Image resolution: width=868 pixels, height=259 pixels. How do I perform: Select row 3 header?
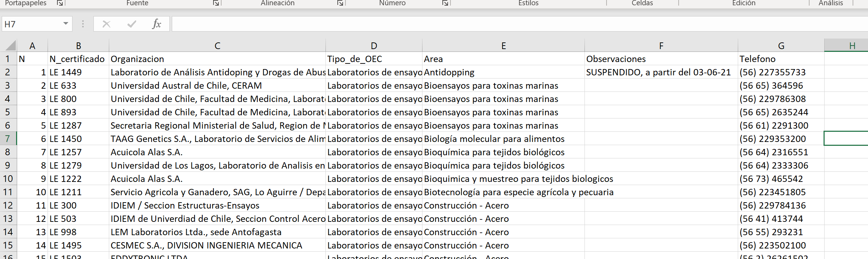click(8, 86)
